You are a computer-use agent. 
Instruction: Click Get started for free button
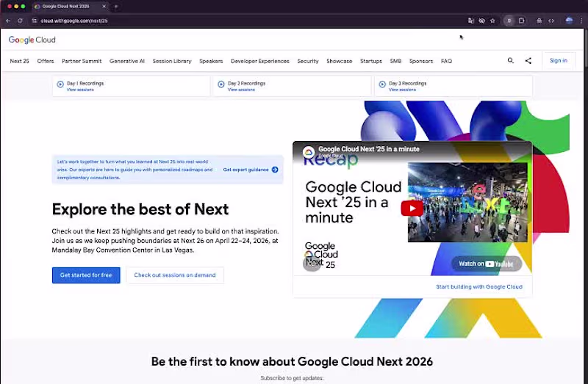tap(86, 275)
